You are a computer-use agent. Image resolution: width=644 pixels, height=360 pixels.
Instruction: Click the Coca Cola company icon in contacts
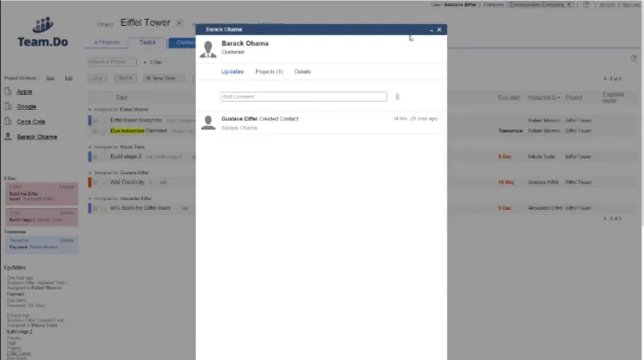click(x=8, y=121)
